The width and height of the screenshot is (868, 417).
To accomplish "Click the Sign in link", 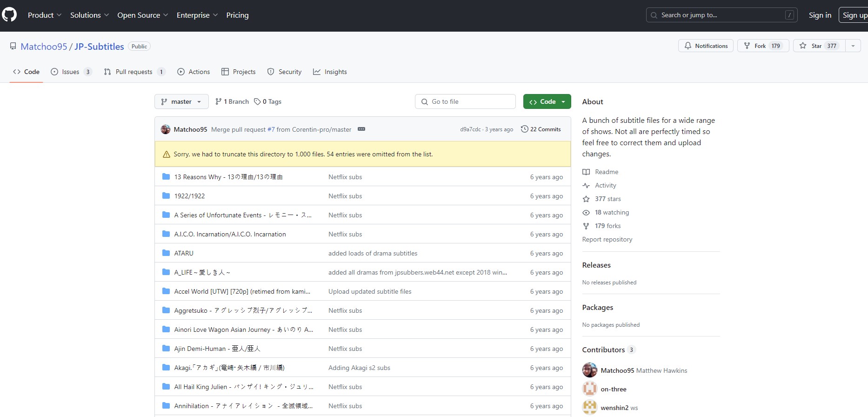I will click(820, 15).
